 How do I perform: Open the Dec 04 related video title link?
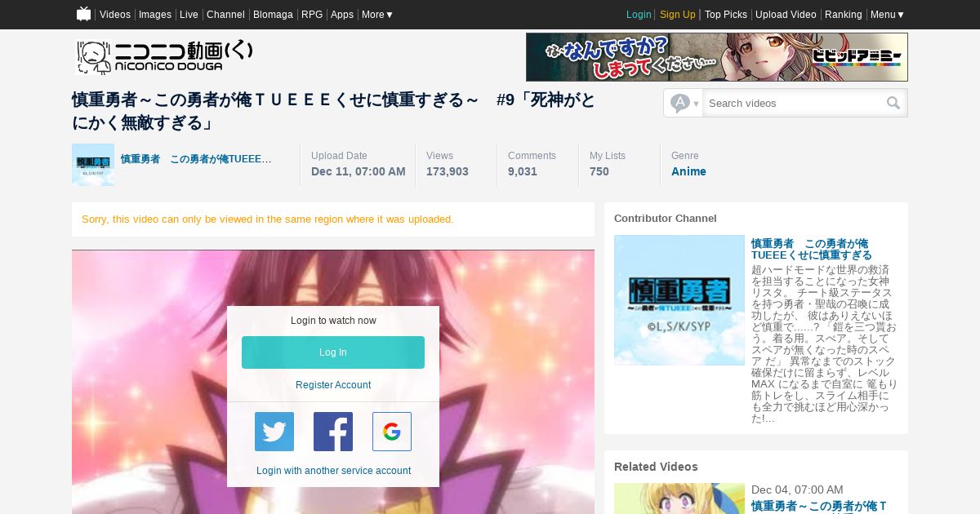pyautogui.click(x=819, y=507)
